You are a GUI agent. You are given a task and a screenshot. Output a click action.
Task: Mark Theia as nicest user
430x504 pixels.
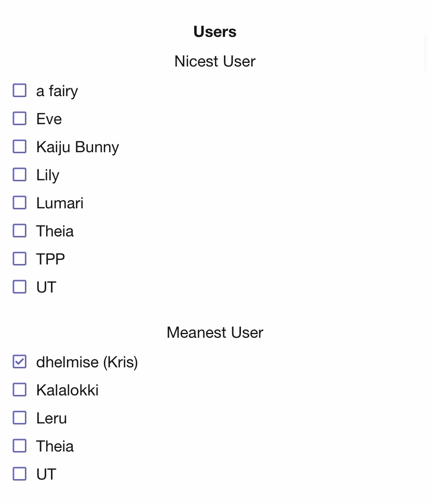tap(20, 231)
